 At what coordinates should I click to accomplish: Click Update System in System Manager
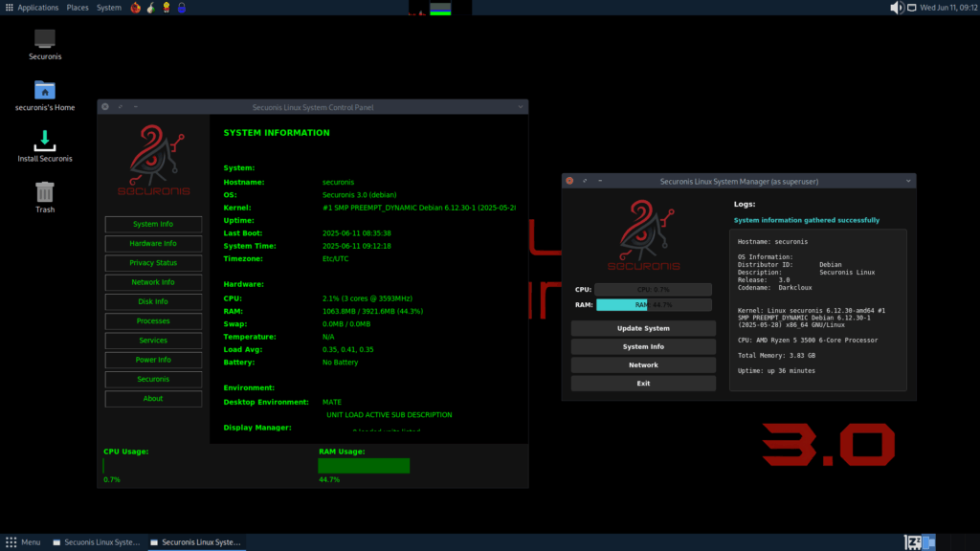point(643,329)
